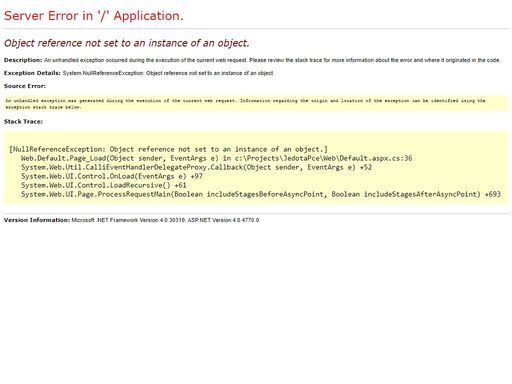512x384 pixels.
Task: Select the italic 'Object reference not set' subheading
Action: (x=127, y=43)
